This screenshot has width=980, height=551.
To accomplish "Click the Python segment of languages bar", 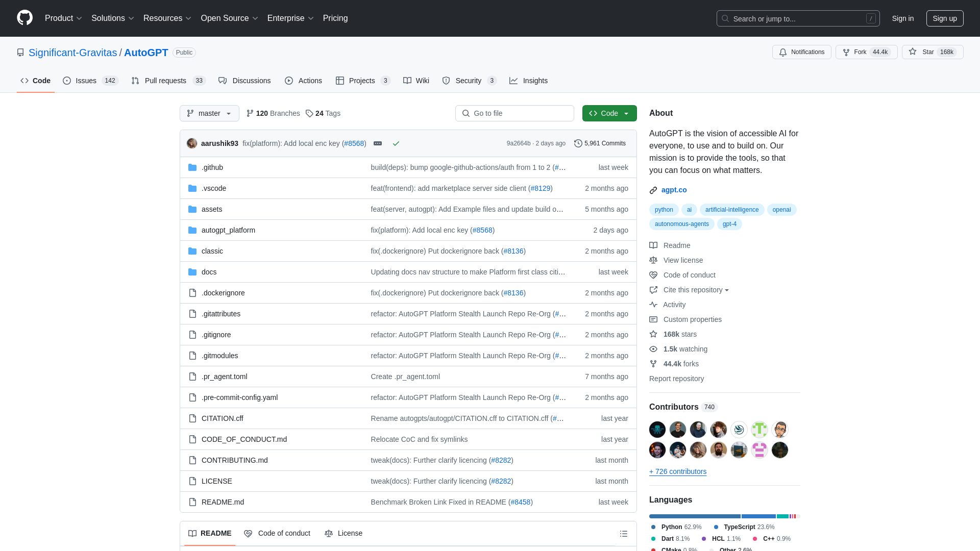I will click(695, 516).
